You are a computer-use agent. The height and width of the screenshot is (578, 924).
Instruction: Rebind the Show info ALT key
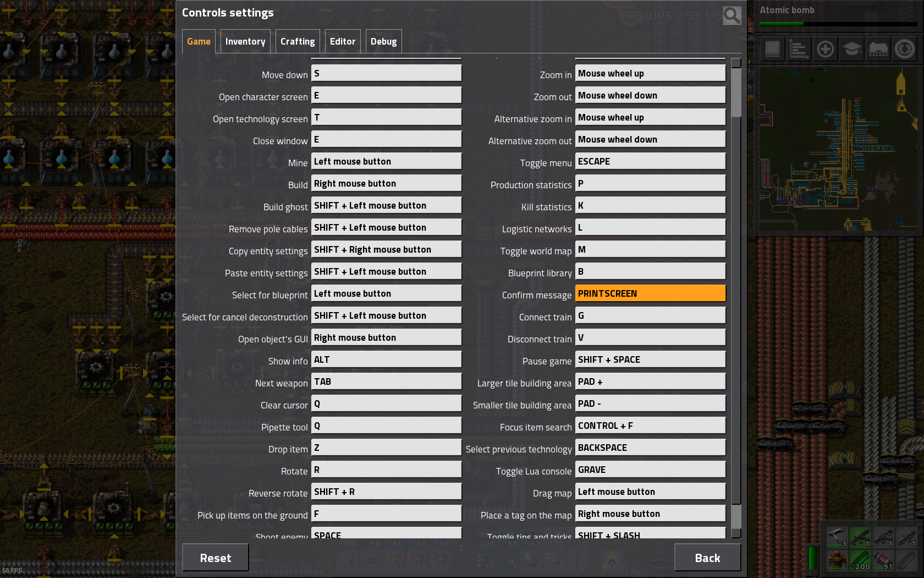click(x=386, y=359)
